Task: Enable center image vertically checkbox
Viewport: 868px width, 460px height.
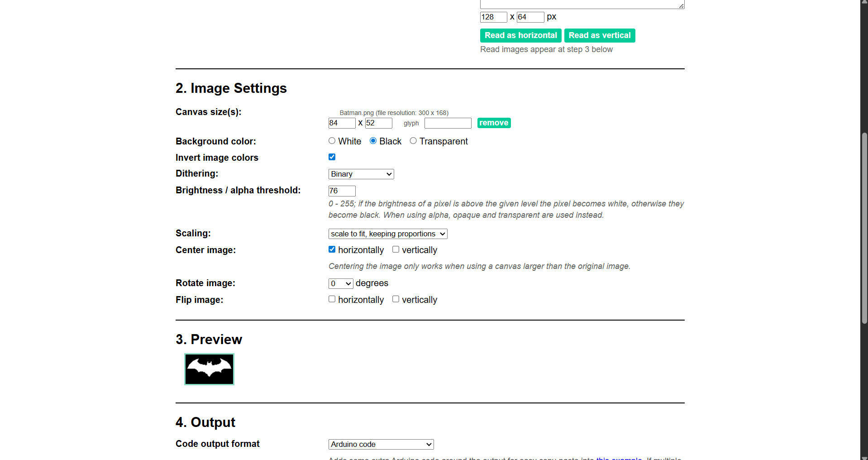Action: tap(396, 249)
